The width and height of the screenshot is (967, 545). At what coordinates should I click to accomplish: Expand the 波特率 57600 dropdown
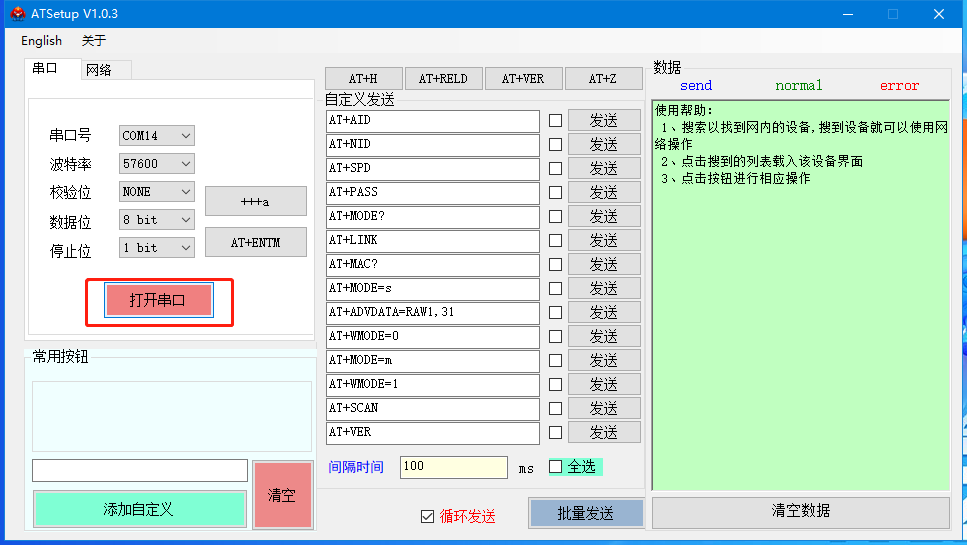(x=157, y=163)
